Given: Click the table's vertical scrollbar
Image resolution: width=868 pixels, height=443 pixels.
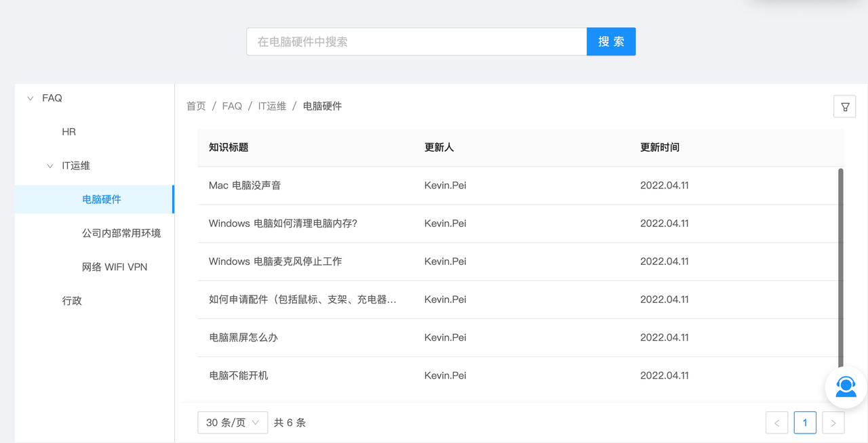Looking at the screenshot, I should [841, 268].
